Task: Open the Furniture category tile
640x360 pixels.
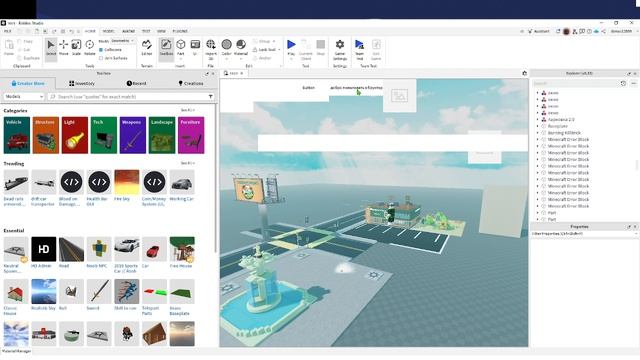Action: [x=191, y=135]
